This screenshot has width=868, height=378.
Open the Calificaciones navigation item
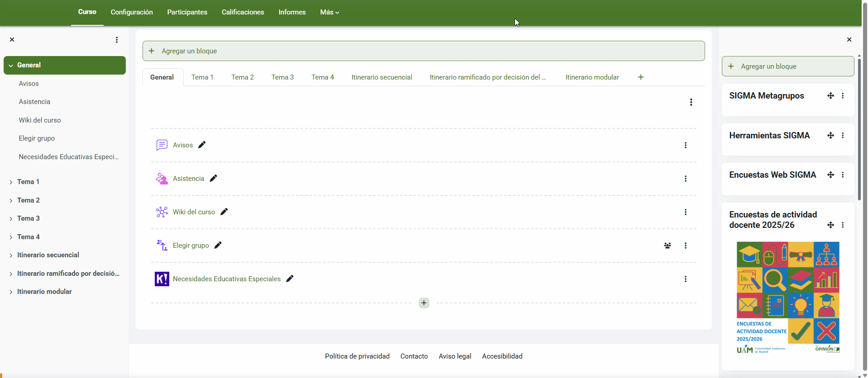[243, 12]
